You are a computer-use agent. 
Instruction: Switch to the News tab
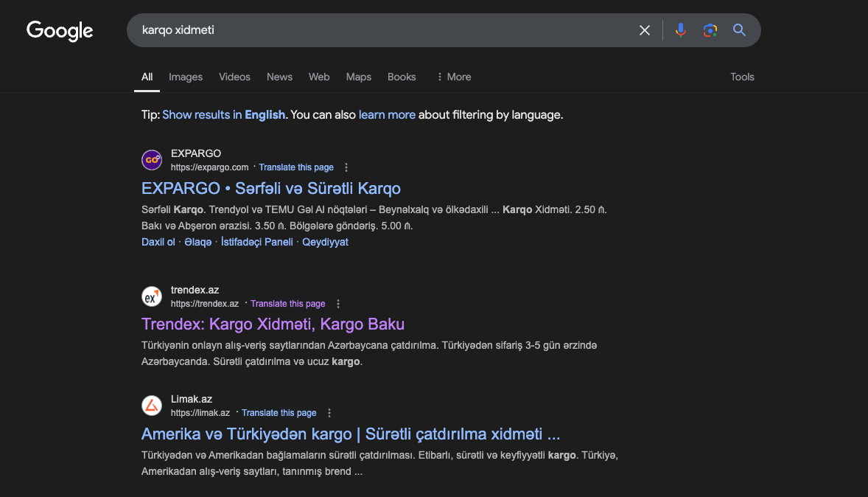(x=279, y=77)
